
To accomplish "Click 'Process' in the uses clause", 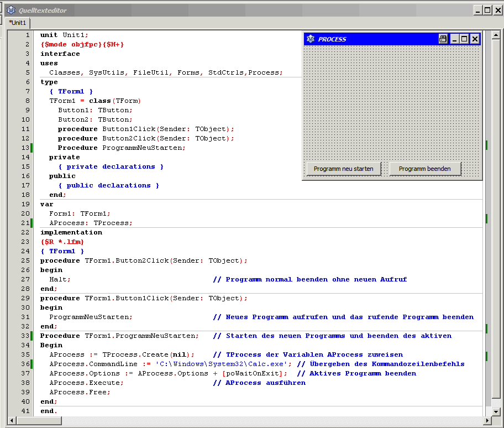I will 263,72.
